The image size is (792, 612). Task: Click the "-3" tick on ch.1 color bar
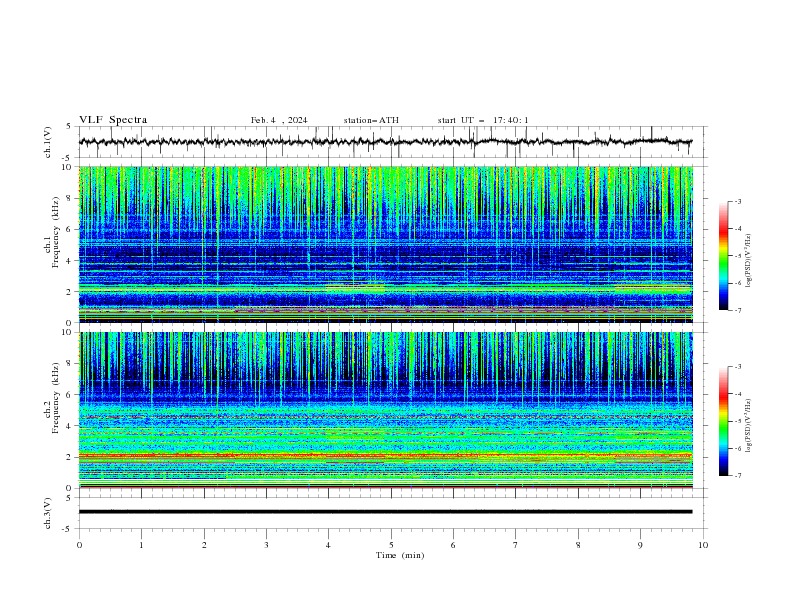[x=738, y=201]
